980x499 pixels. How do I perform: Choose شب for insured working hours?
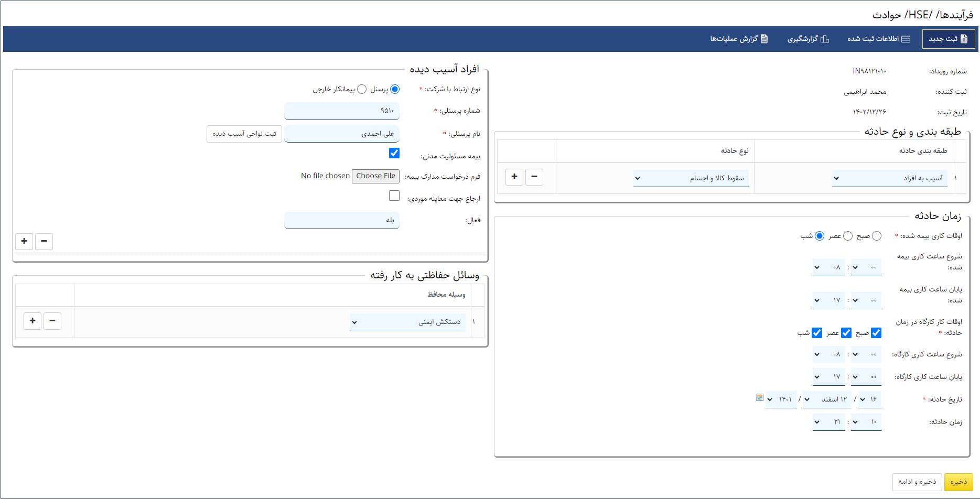(820, 236)
